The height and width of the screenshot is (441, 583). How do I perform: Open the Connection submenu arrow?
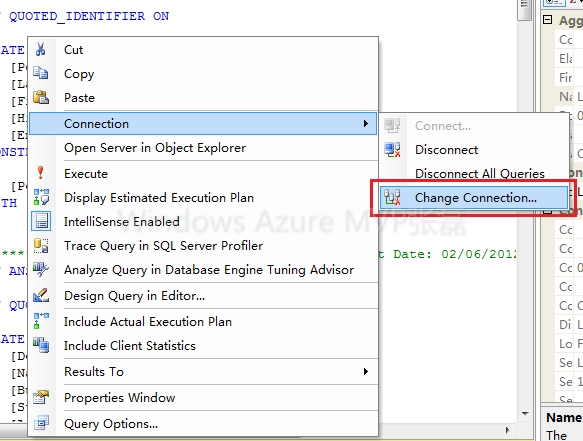click(x=366, y=123)
